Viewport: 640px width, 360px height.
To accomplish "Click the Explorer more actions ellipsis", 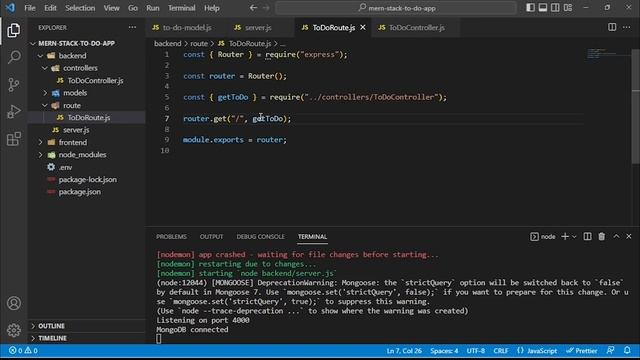I will [x=132, y=27].
